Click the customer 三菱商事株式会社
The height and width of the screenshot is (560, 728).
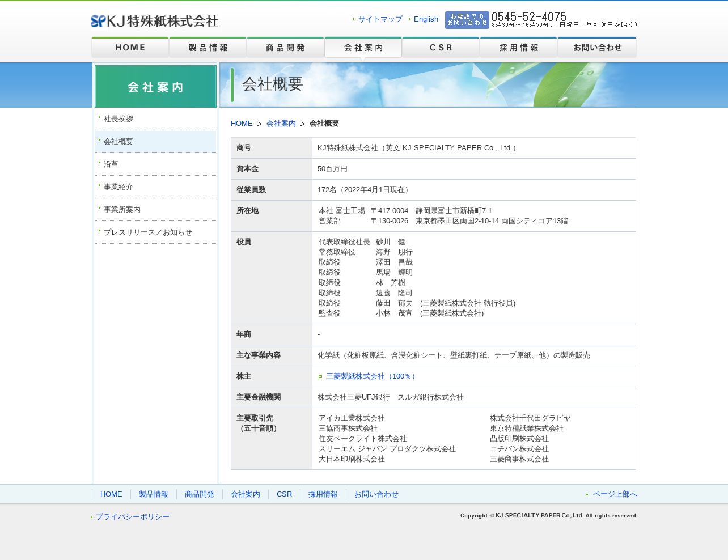pyautogui.click(x=519, y=459)
